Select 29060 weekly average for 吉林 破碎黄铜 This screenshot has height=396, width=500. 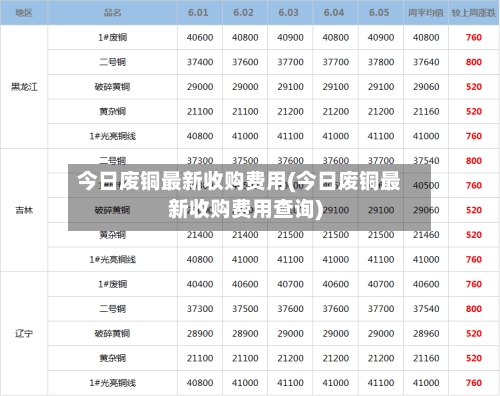click(426, 210)
